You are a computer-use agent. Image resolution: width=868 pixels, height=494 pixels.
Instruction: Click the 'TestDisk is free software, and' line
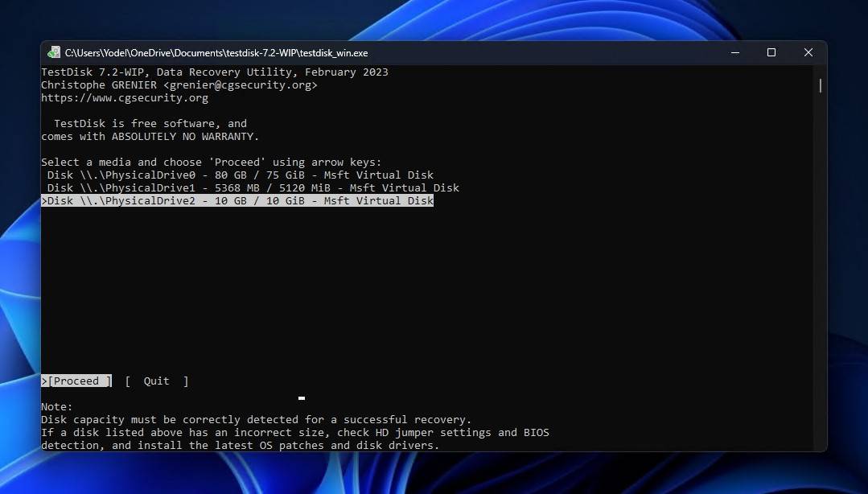[x=150, y=124]
